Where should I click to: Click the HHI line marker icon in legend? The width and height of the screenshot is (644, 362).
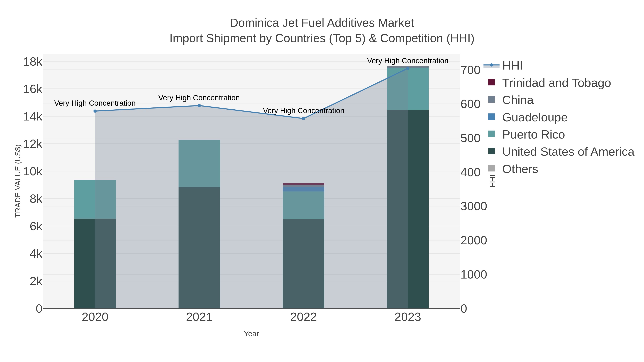click(x=491, y=65)
